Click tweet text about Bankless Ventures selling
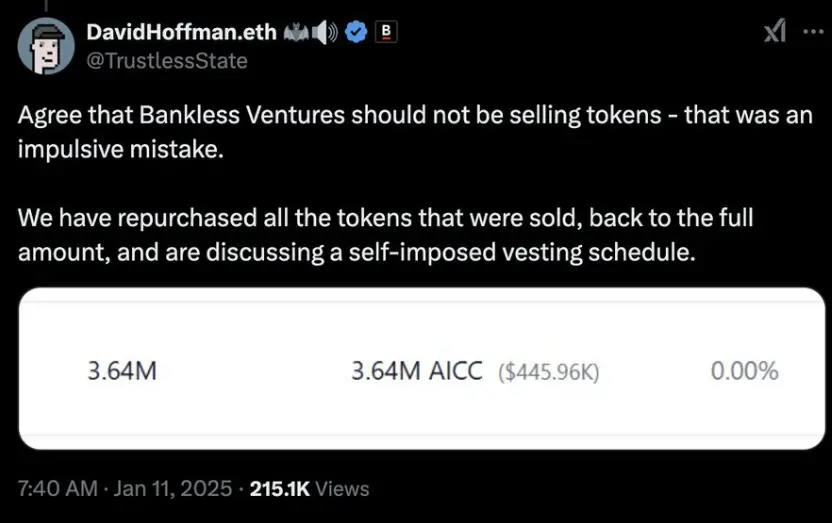The width and height of the screenshot is (832, 523). [x=415, y=114]
